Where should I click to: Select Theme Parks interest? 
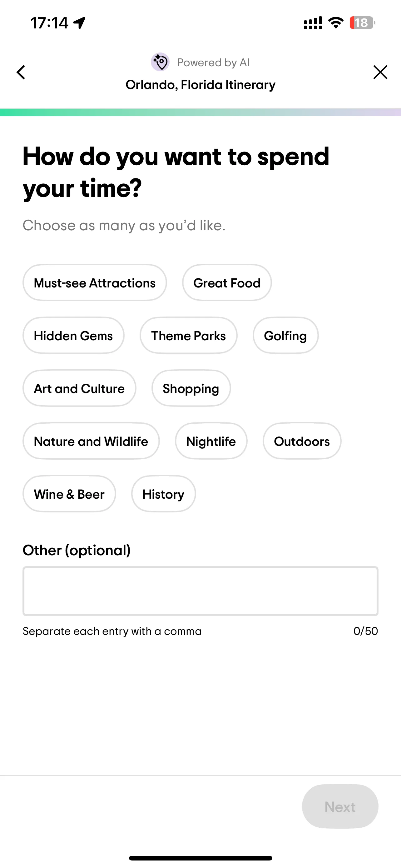189,335
